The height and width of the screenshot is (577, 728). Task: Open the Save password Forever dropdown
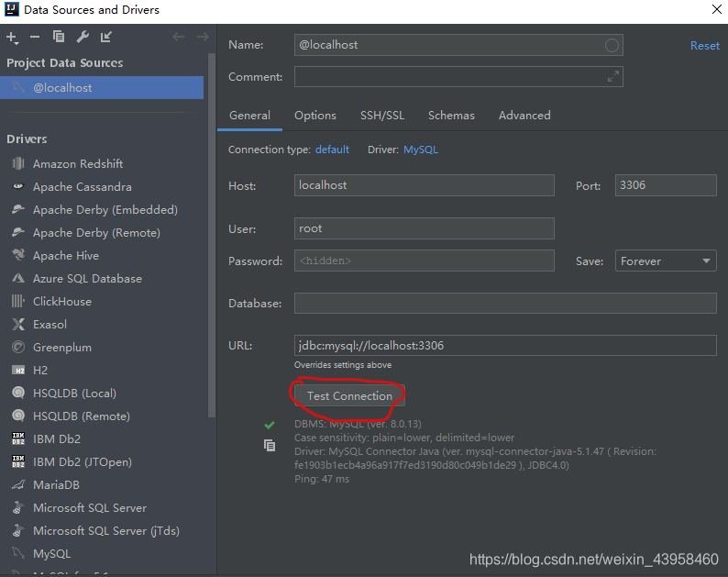point(666,261)
